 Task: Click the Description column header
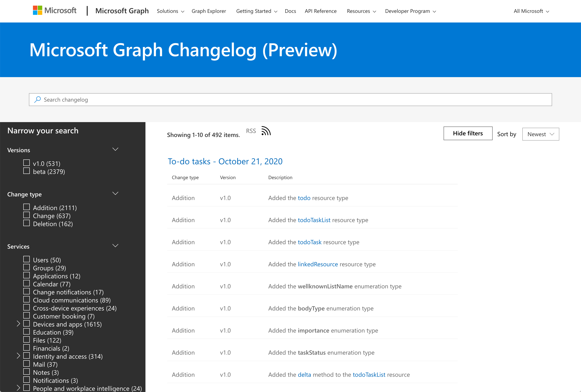[280, 177]
